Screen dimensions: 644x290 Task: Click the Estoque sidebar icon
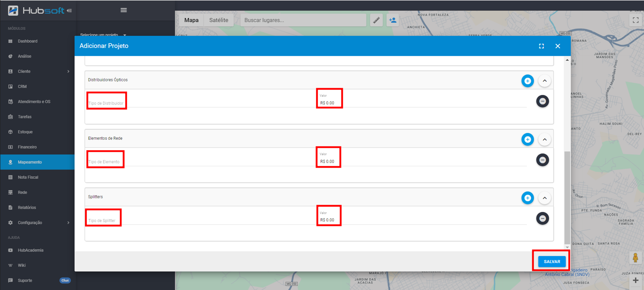click(x=10, y=132)
